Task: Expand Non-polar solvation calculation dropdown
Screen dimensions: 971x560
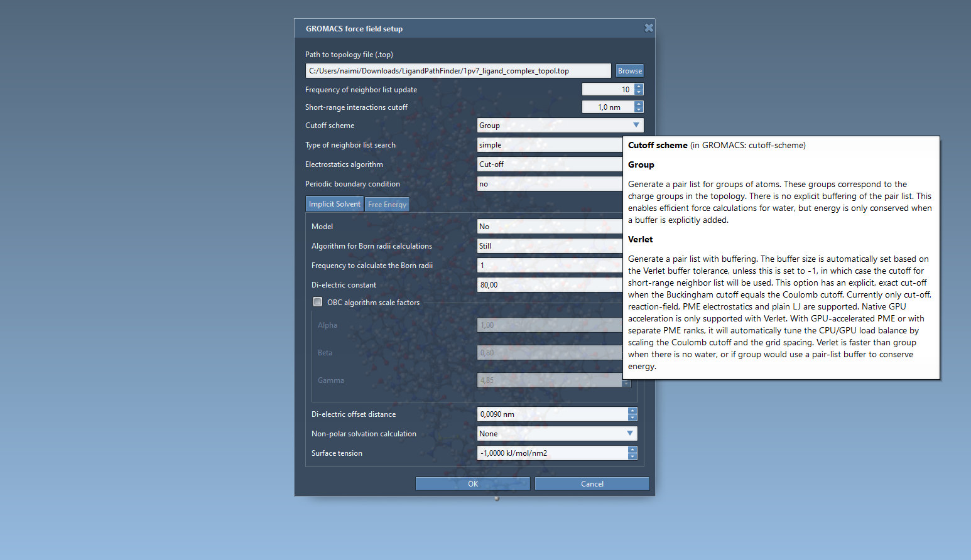Action: click(556, 434)
